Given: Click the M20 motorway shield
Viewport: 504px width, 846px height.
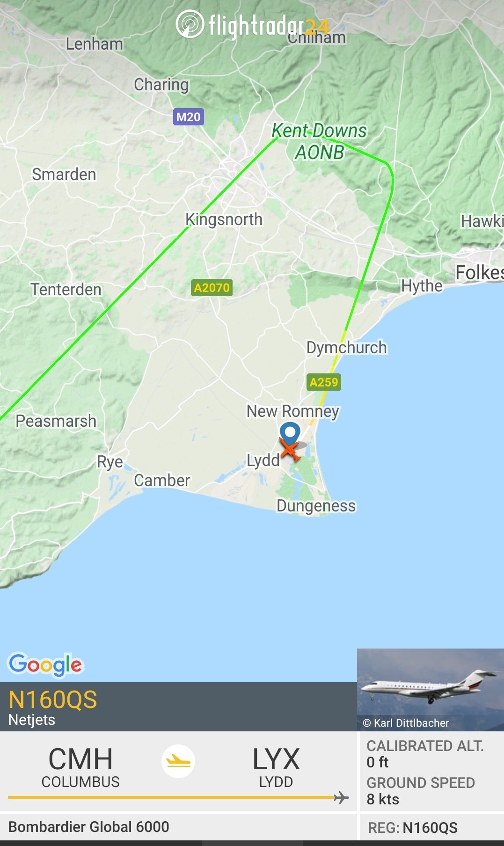Looking at the screenshot, I should [189, 117].
